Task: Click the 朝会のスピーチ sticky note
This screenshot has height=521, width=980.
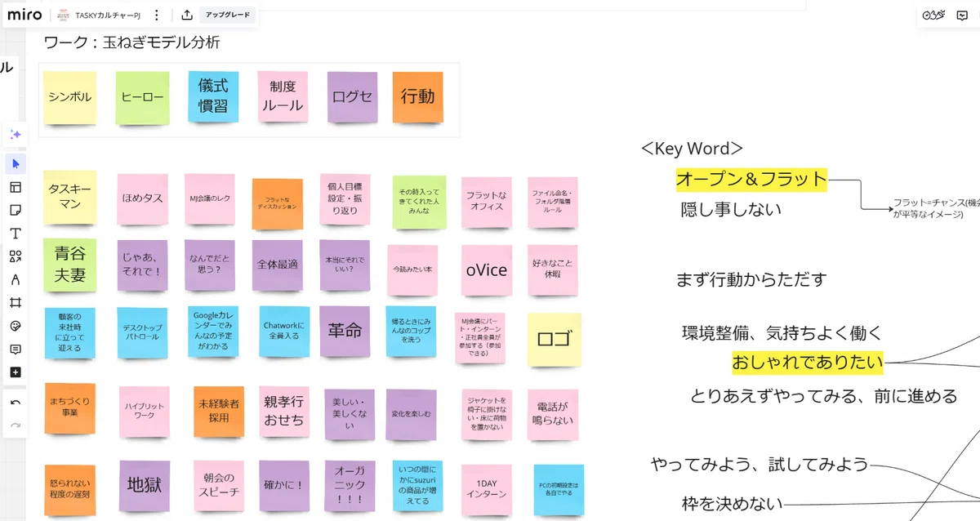Action: click(219, 486)
